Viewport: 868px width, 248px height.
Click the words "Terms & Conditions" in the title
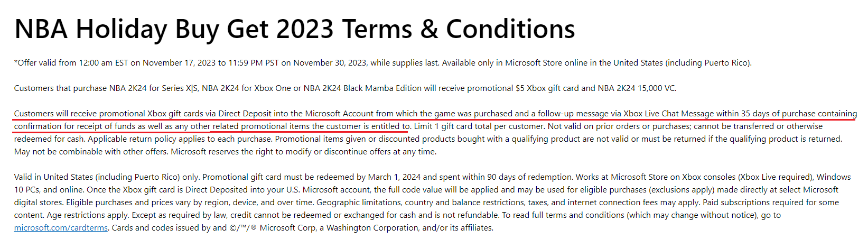459,29
